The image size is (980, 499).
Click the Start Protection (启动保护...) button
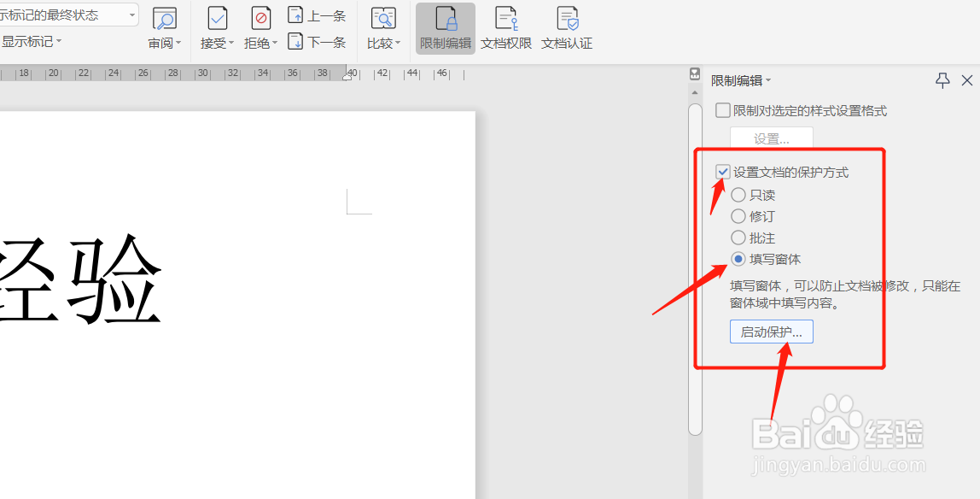click(x=771, y=332)
